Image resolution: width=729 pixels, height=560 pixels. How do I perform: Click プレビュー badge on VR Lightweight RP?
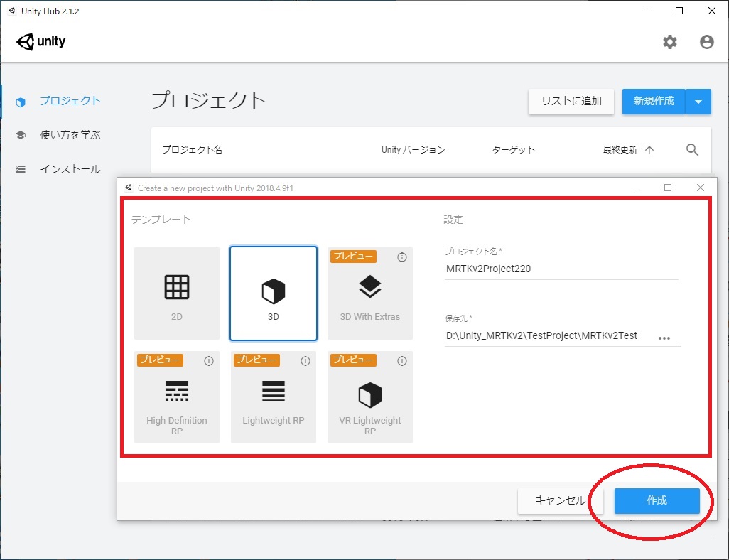tap(353, 360)
